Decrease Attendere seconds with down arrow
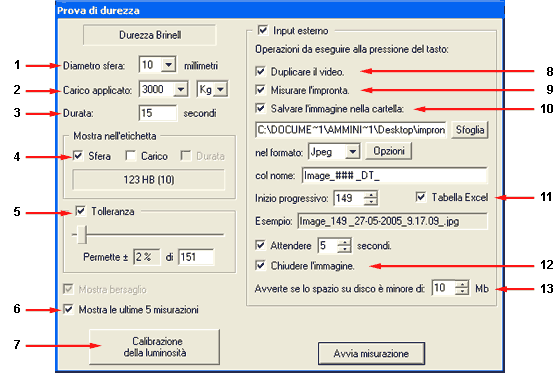 coord(344,249)
